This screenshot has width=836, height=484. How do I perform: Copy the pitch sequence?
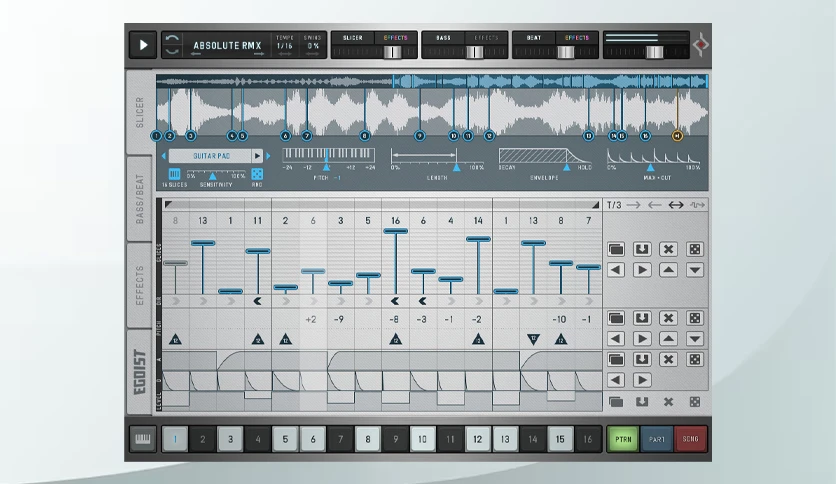616,318
